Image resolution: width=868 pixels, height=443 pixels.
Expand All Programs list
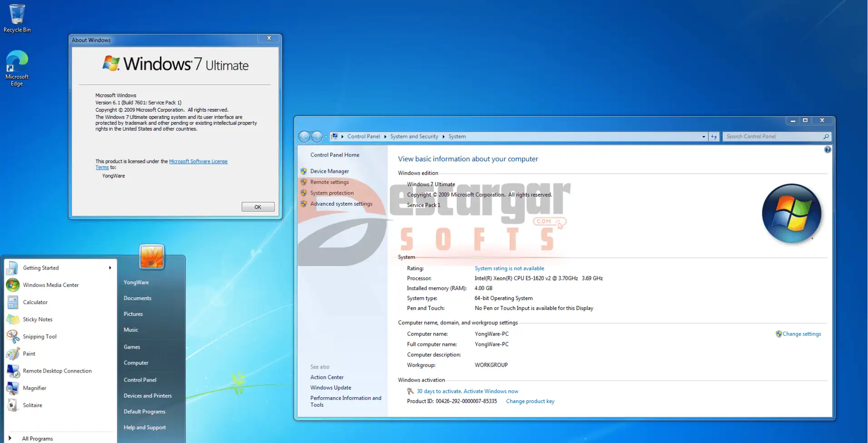click(37, 438)
